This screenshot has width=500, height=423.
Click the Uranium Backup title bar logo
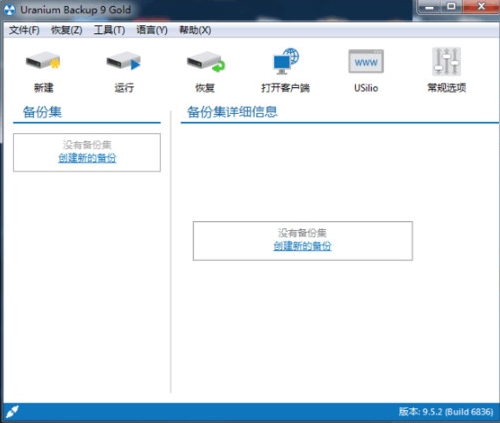point(10,10)
